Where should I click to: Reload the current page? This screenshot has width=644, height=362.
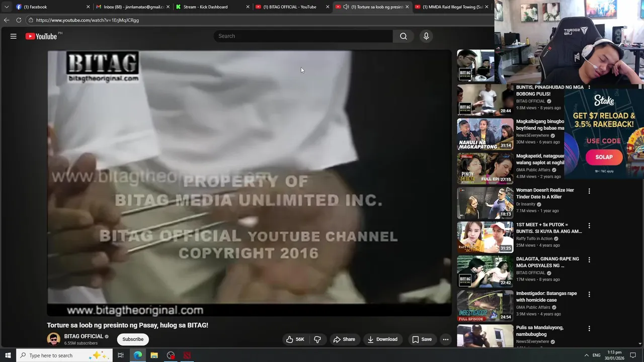pyautogui.click(x=19, y=20)
